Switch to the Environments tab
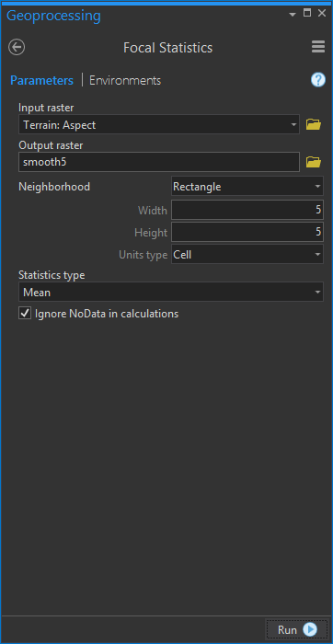The height and width of the screenshot is (644, 333). 125,81
